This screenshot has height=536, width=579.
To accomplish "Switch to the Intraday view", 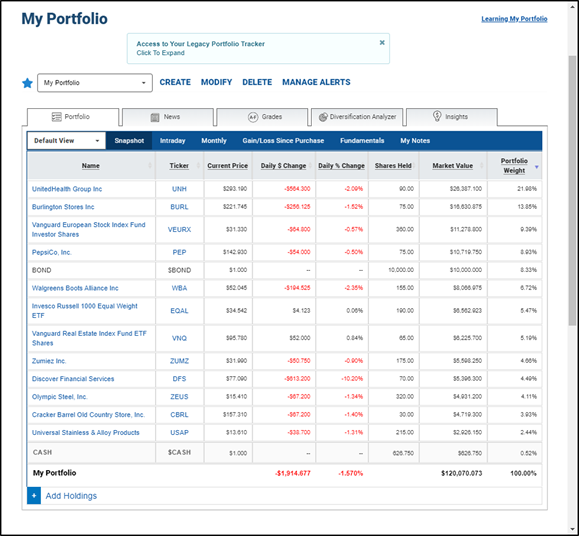I will click(x=172, y=141).
